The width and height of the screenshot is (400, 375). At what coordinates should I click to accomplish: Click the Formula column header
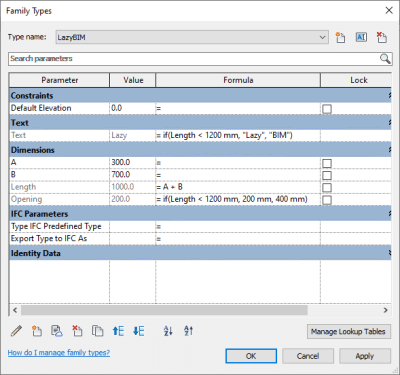[x=238, y=80]
